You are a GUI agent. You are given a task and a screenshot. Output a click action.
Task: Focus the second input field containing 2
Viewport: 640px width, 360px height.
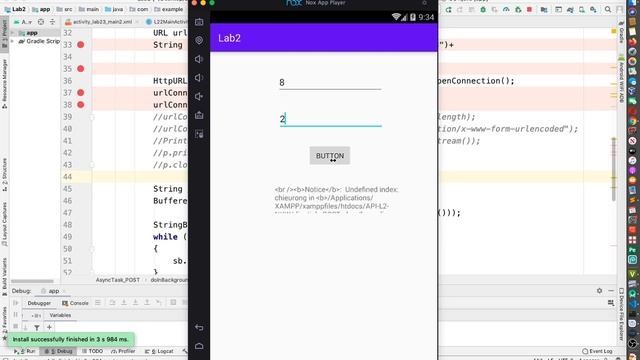click(330, 119)
